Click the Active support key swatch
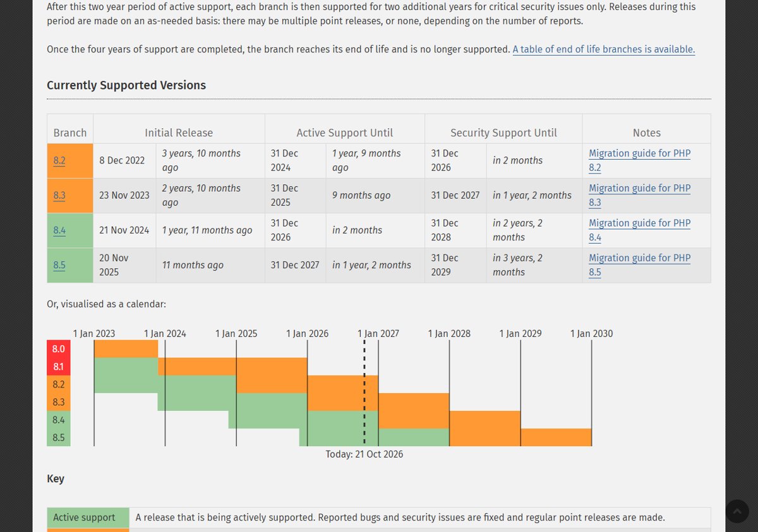 [x=88, y=517]
